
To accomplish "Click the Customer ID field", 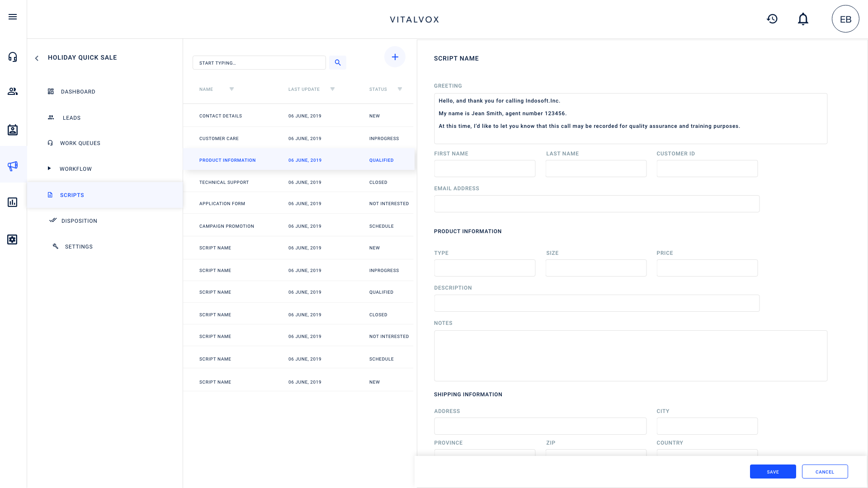I will (x=707, y=169).
